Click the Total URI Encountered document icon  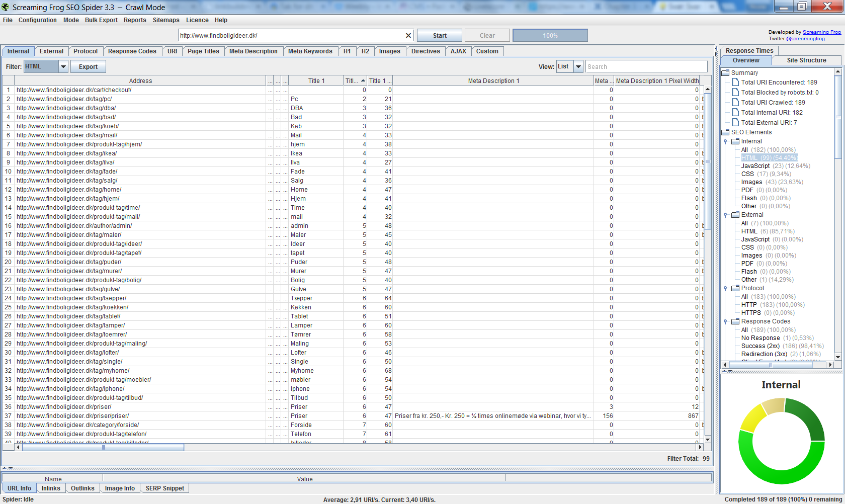pyautogui.click(x=735, y=82)
